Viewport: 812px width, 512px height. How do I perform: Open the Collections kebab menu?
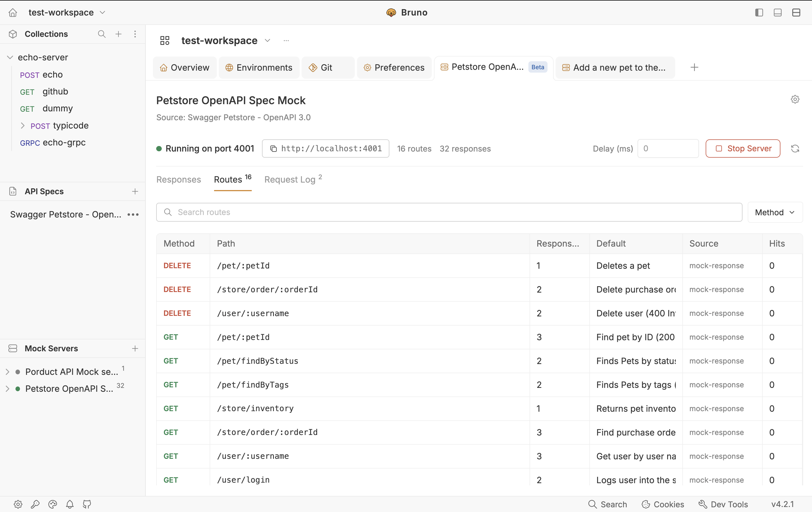[x=135, y=34]
